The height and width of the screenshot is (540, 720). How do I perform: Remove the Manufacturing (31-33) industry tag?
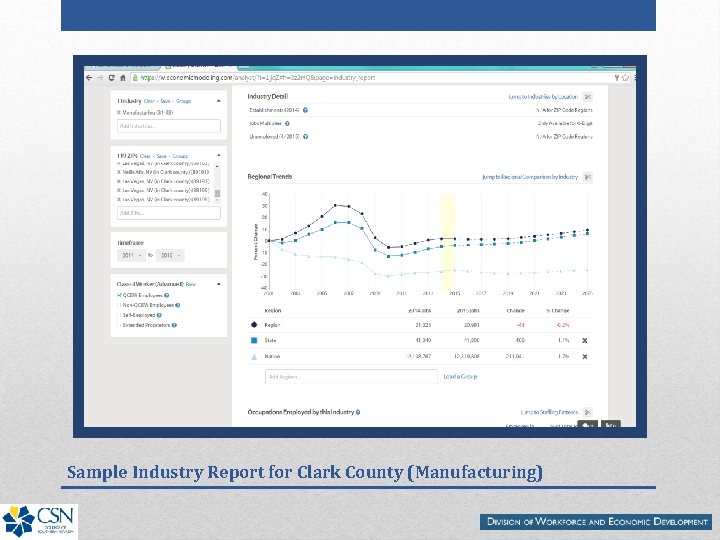point(118,112)
